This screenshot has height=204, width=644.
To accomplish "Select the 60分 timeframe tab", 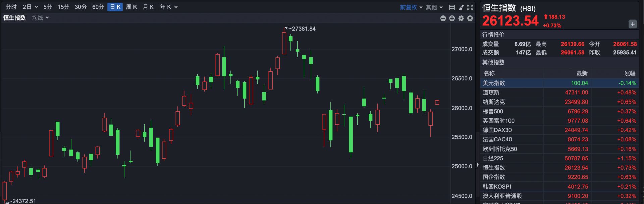I will (98, 7).
